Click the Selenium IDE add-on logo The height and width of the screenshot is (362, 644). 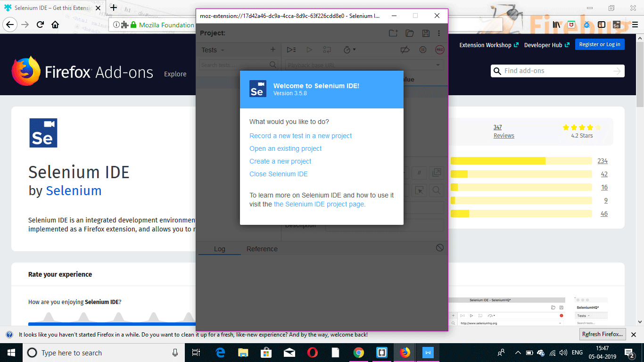pyautogui.click(x=43, y=133)
